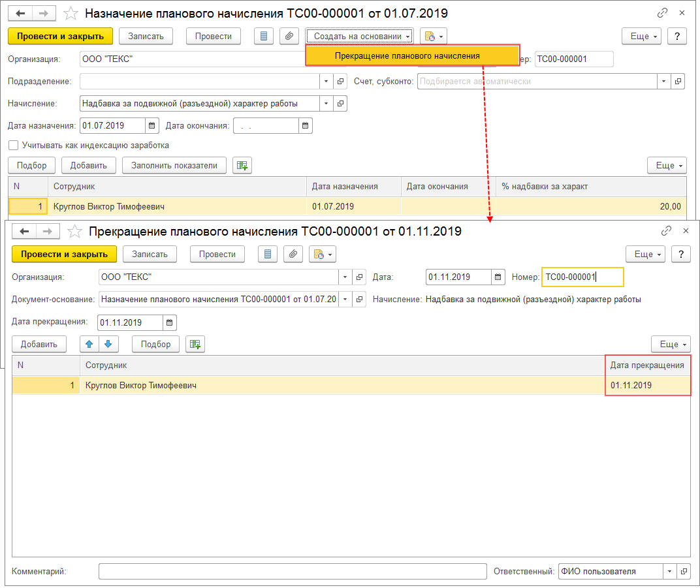Click Провести и закрыть in Прекращение window
Viewport: 700px width, 588px height.
pyautogui.click(x=64, y=255)
